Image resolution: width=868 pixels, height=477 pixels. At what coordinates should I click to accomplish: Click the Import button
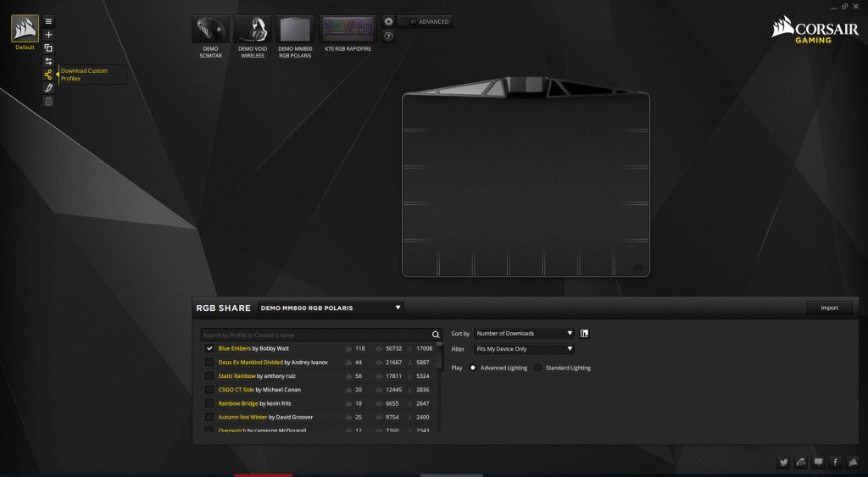pos(829,308)
